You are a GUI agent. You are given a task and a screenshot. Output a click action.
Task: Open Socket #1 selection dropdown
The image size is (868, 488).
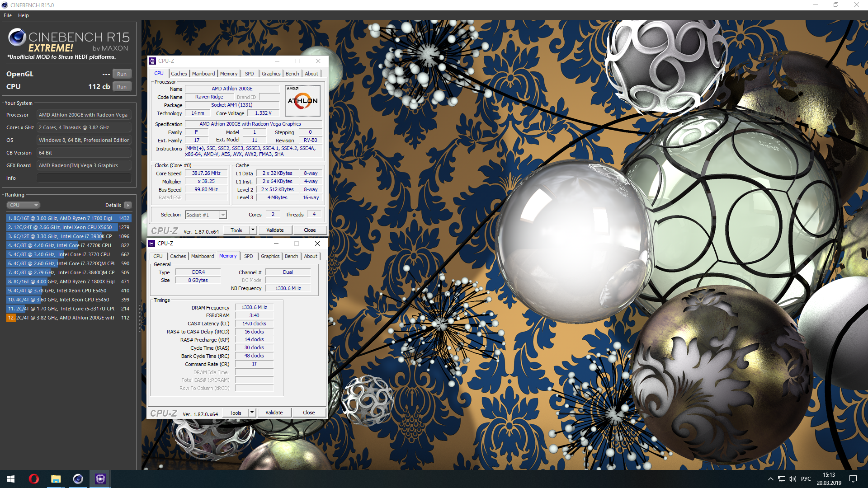(206, 215)
